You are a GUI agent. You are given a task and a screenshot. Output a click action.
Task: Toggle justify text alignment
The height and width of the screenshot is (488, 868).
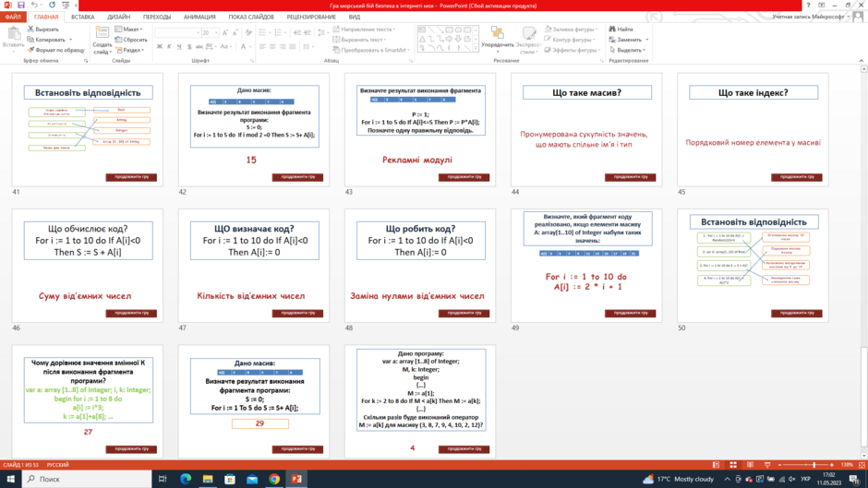[293, 47]
